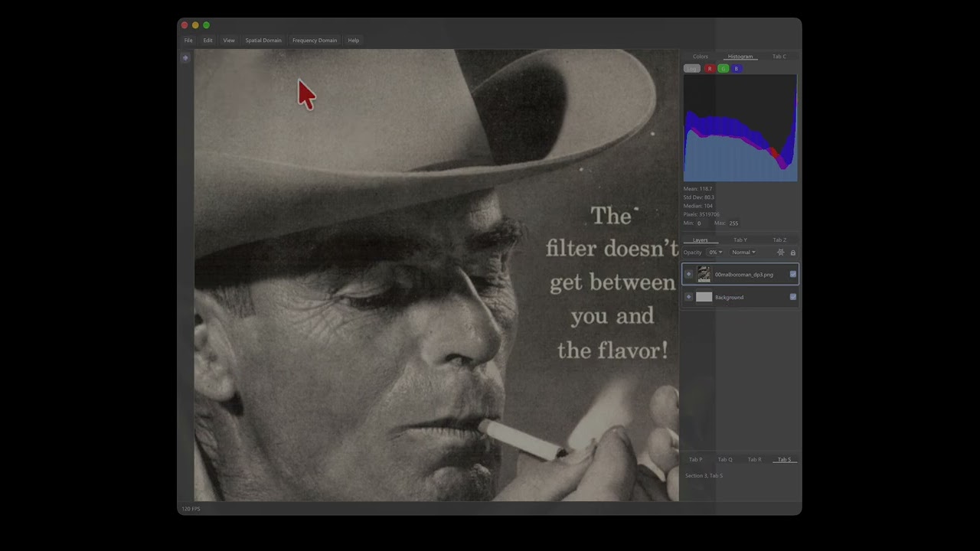This screenshot has height=551, width=980.
Task: Click the 120 FPS status text
Action: pos(191,509)
